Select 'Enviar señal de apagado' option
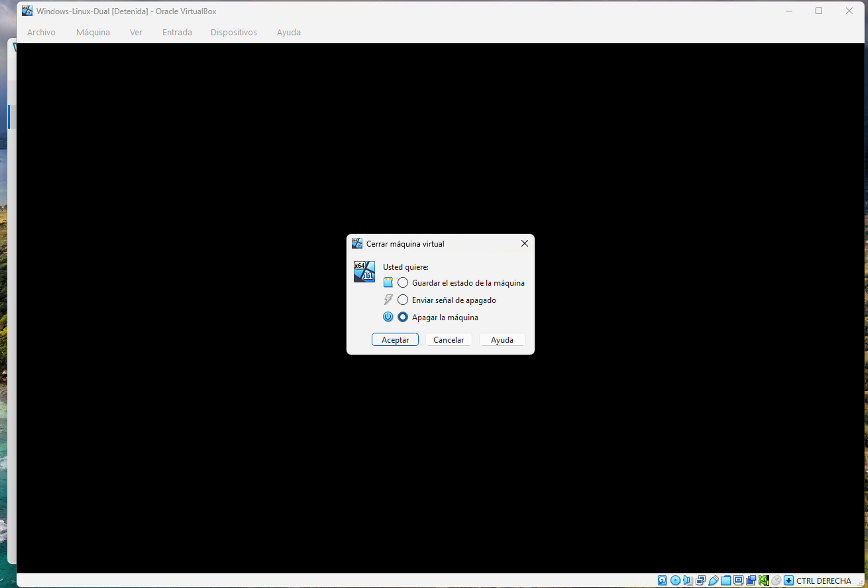The width and height of the screenshot is (868, 588). click(403, 300)
